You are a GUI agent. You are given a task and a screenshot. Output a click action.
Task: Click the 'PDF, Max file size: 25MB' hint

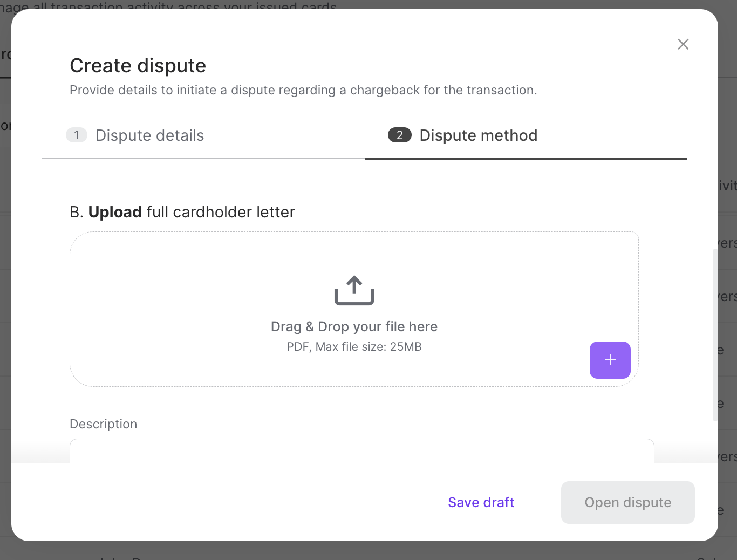tap(354, 346)
